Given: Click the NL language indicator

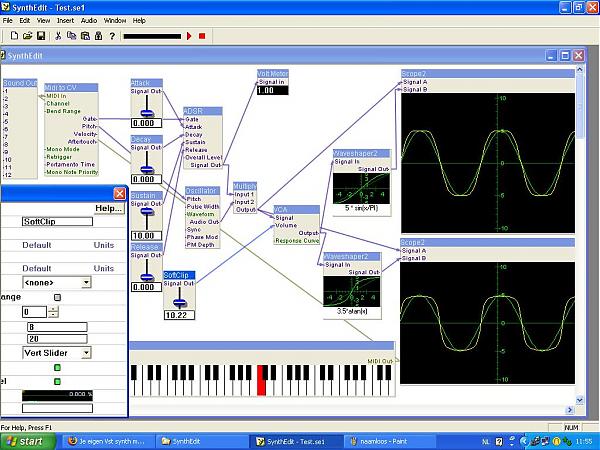Looking at the screenshot, I should [486, 442].
